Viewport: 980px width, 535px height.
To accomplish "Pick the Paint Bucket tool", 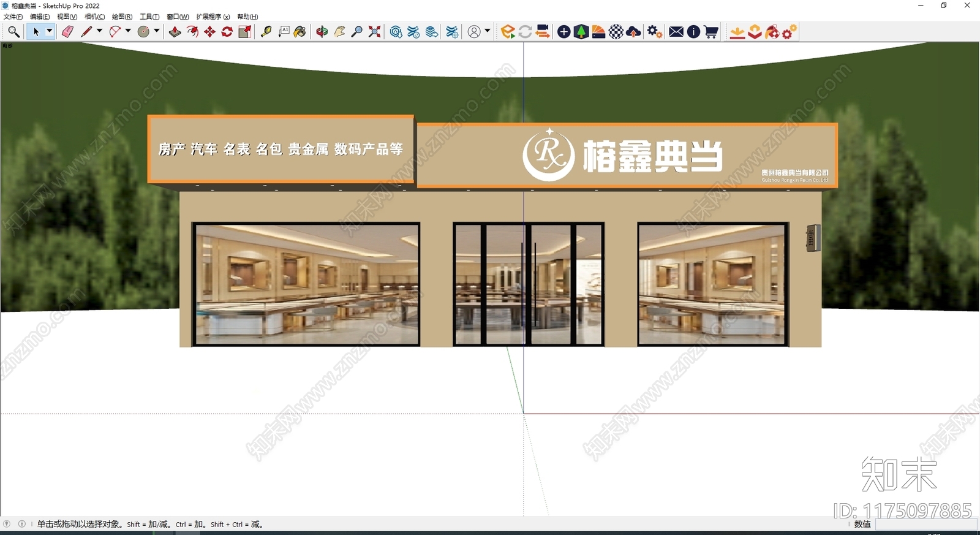I will (x=300, y=32).
